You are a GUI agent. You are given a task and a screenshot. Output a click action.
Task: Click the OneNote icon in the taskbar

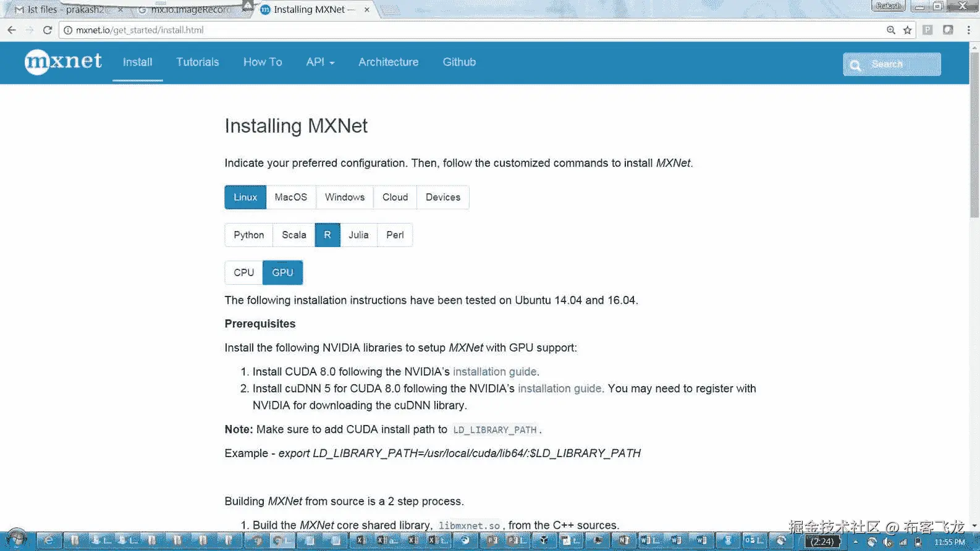pos(624,540)
